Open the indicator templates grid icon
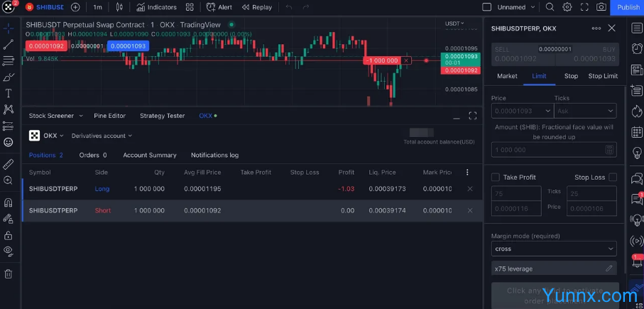Screen dimensions: 644x309 click(190, 7)
